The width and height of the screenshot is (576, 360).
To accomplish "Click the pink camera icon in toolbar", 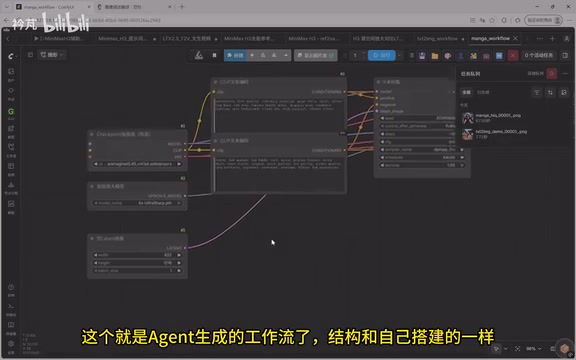I will pyautogui.click(x=486, y=56).
